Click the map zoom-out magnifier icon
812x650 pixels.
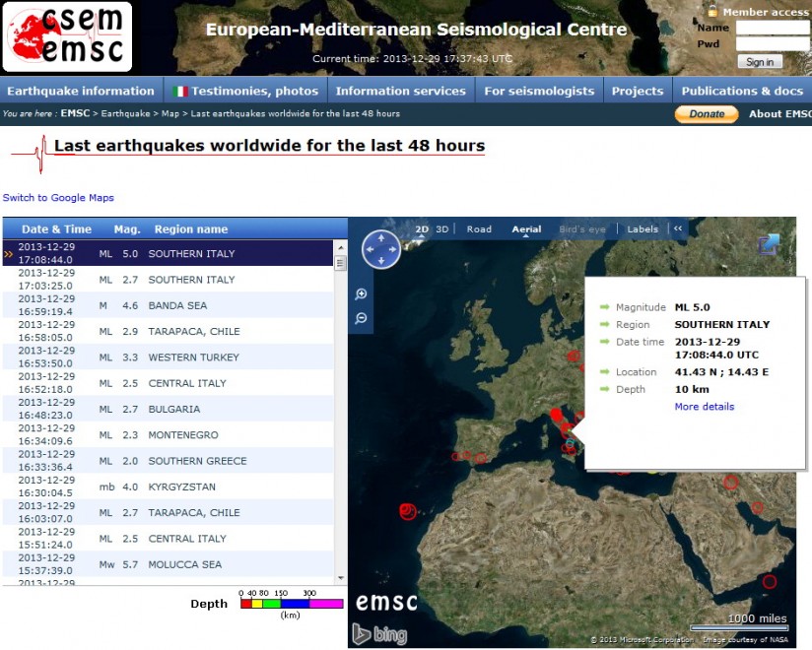(361, 318)
